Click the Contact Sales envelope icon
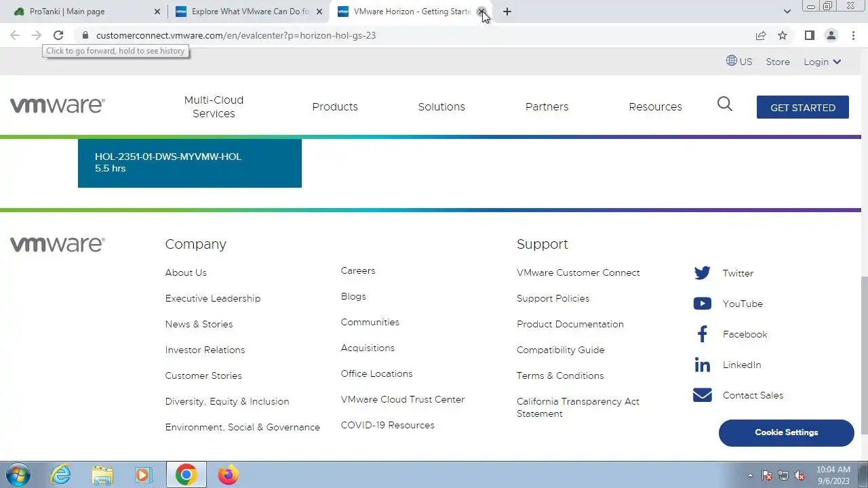868x488 pixels. [703, 395]
